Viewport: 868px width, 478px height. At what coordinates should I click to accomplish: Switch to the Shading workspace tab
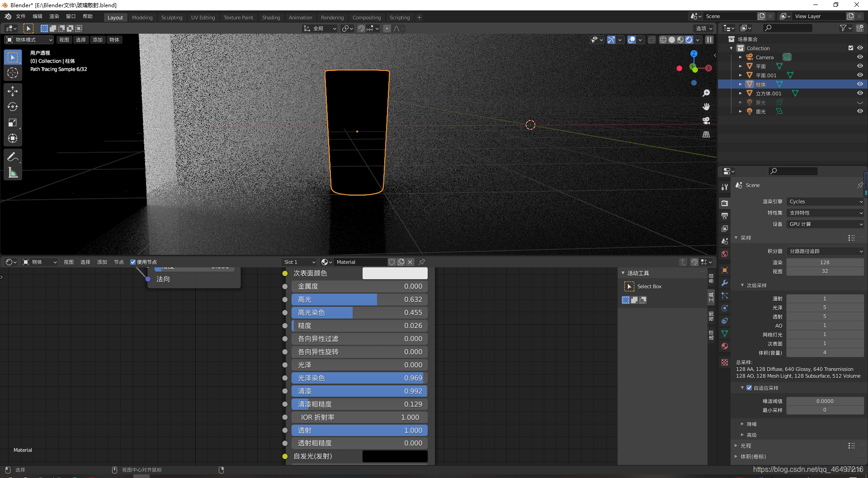pyautogui.click(x=271, y=18)
